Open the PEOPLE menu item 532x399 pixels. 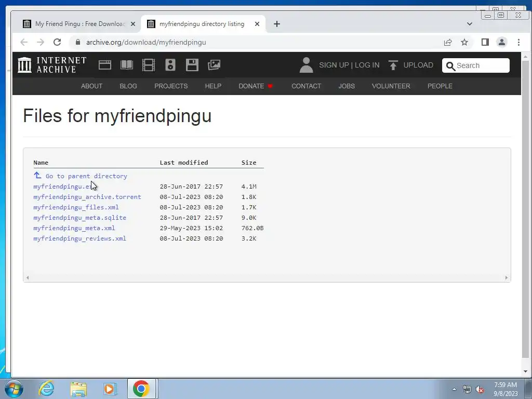point(440,86)
